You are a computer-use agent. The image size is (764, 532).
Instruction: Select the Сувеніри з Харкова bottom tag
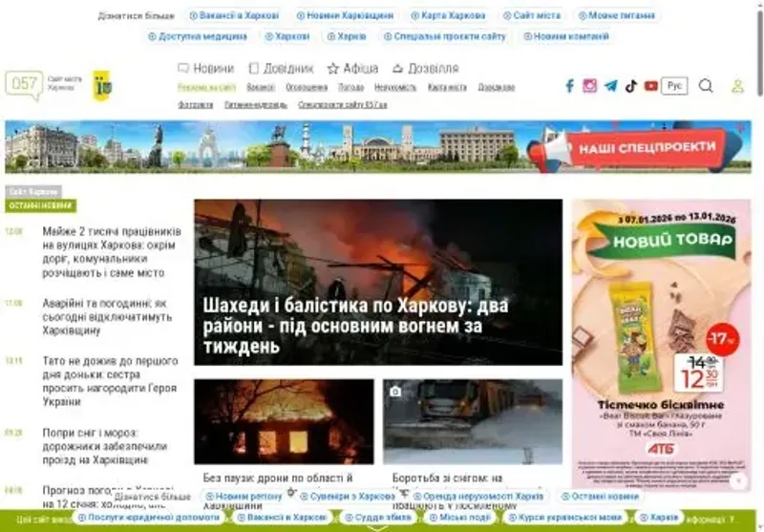[x=348, y=497]
